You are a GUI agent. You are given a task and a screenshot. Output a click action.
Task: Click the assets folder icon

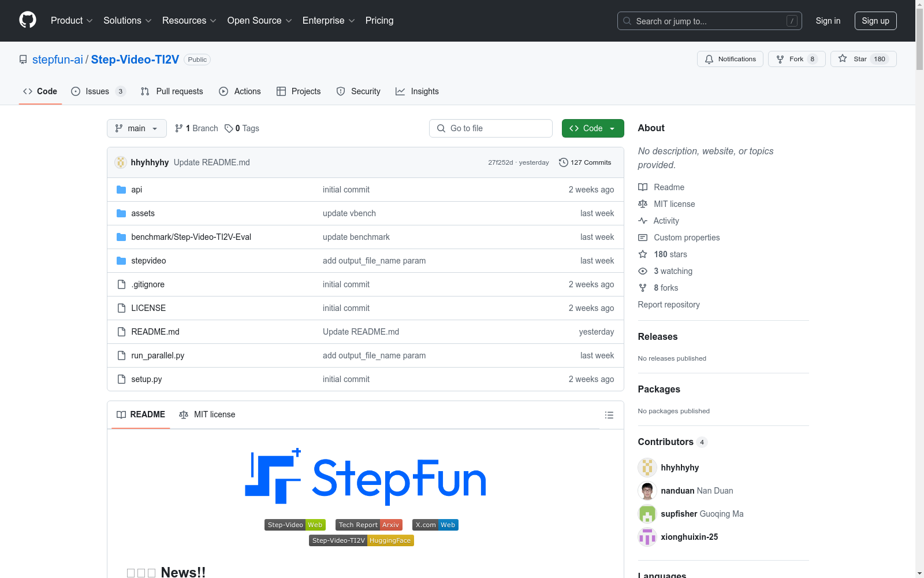121,213
